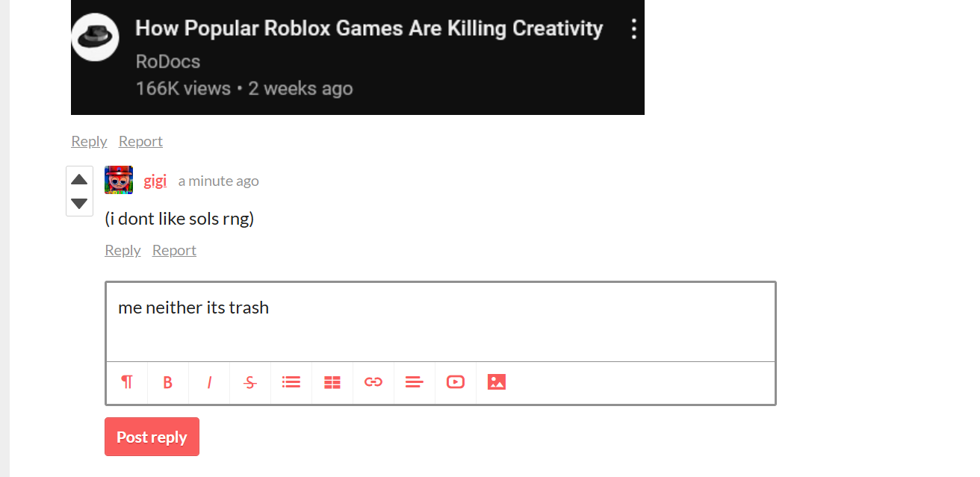The width and height of the screenshot is (980, 477).
Task: Toggle italic formatting in reply editor
Action: coord(209,382)
